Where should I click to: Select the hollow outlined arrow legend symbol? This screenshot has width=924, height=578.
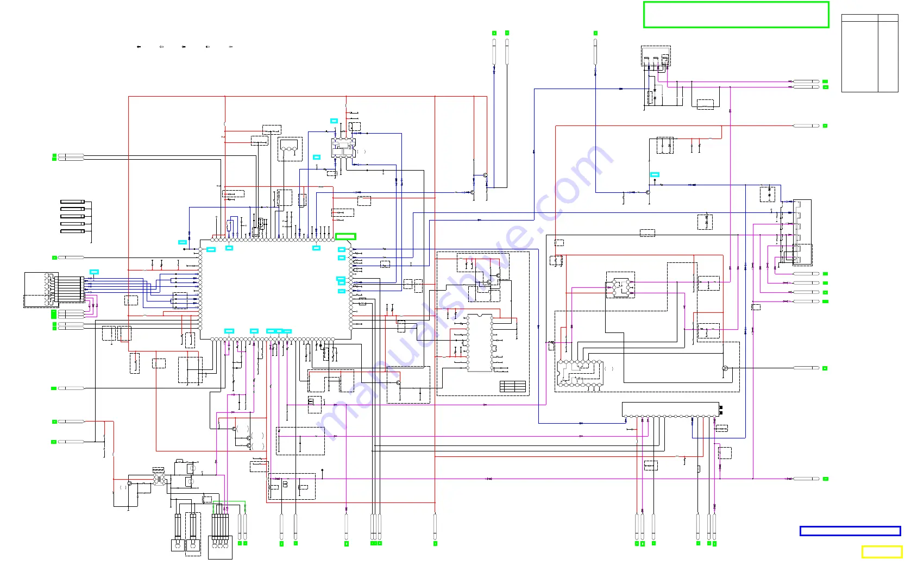161,47
